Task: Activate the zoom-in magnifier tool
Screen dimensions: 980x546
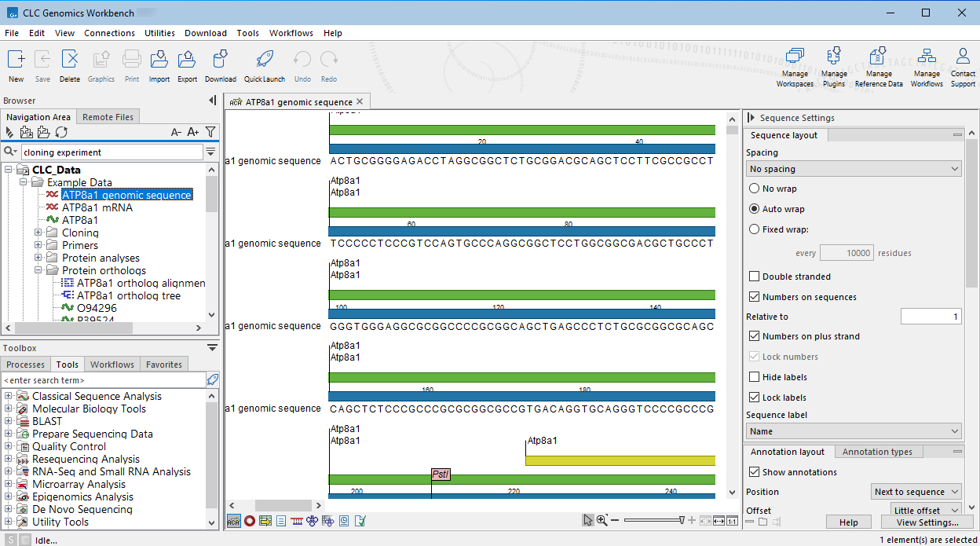Action: point(601,520)
